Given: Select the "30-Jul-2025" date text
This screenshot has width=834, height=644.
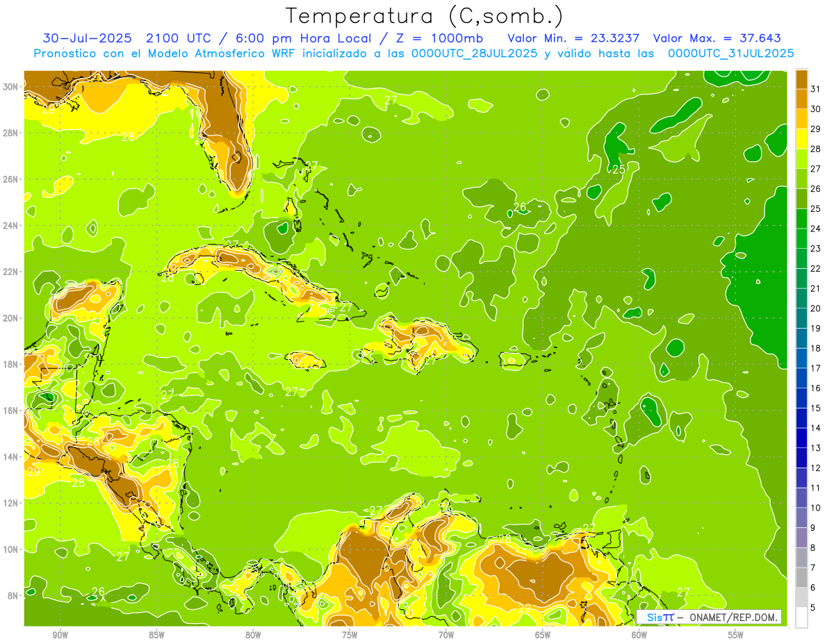Looking at the screenshot, I should [x=86, y=38].
